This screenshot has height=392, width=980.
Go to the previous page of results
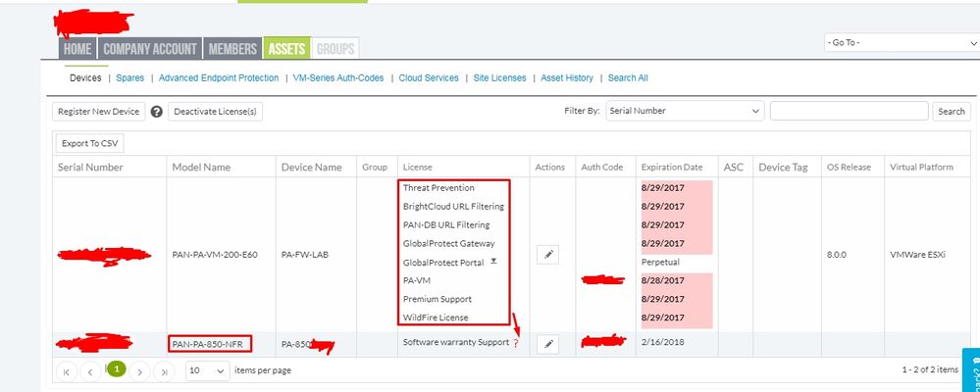pos(90,370)
